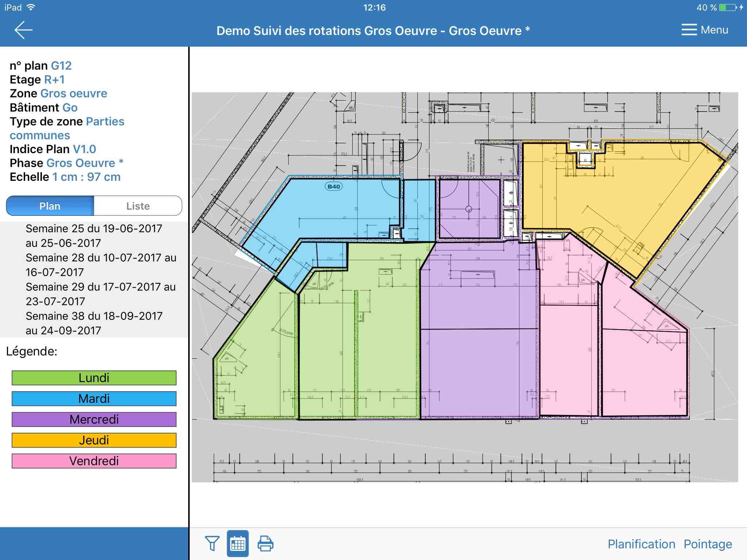The width and height of the screenshot is (747, 560).
Task: Click the Bâtiment Go value
Action: [70, 108]
